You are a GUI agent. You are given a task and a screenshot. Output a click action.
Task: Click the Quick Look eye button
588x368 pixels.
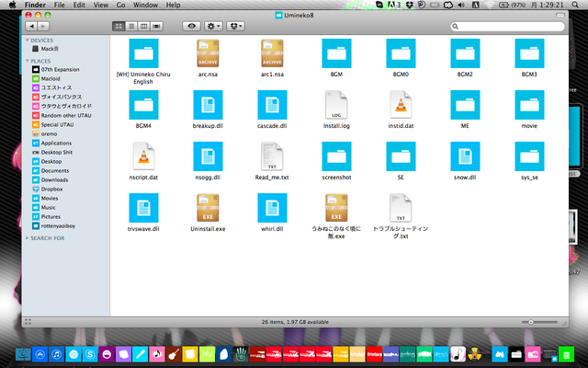191,26
